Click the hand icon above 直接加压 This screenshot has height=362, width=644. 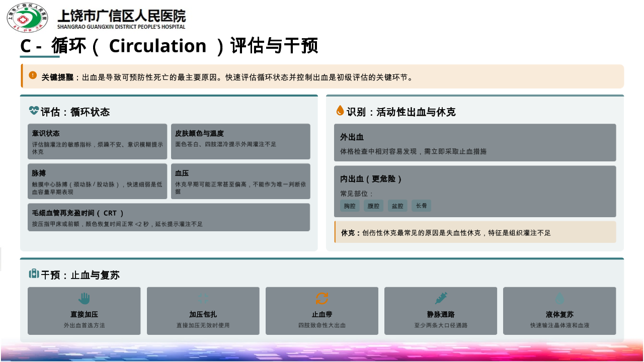pos(84,299)
